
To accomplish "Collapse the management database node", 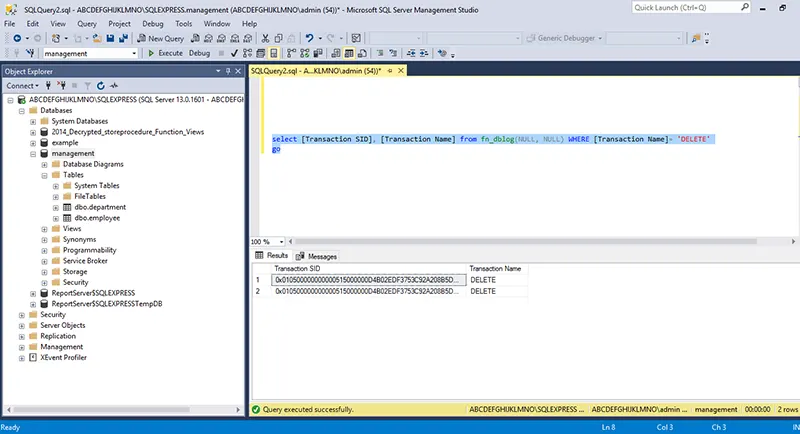I will tap(33, 154).
